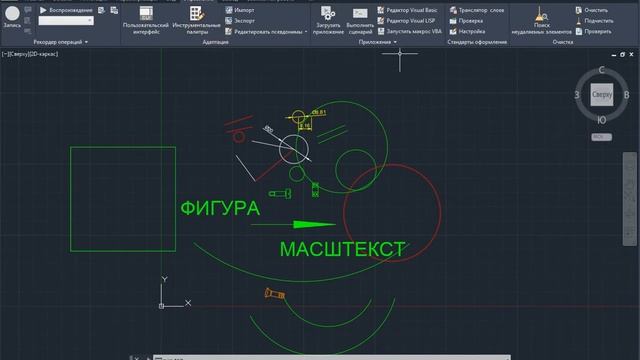Open Настройка standards settings
This screenshot has width=640, height=360.
coord(467,31)
